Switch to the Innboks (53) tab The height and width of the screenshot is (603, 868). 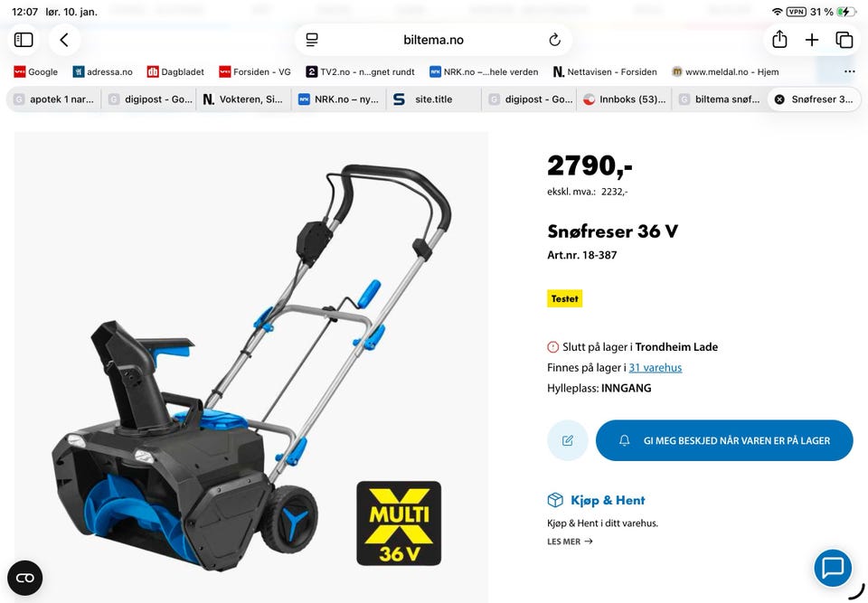[x=625, y=99]
